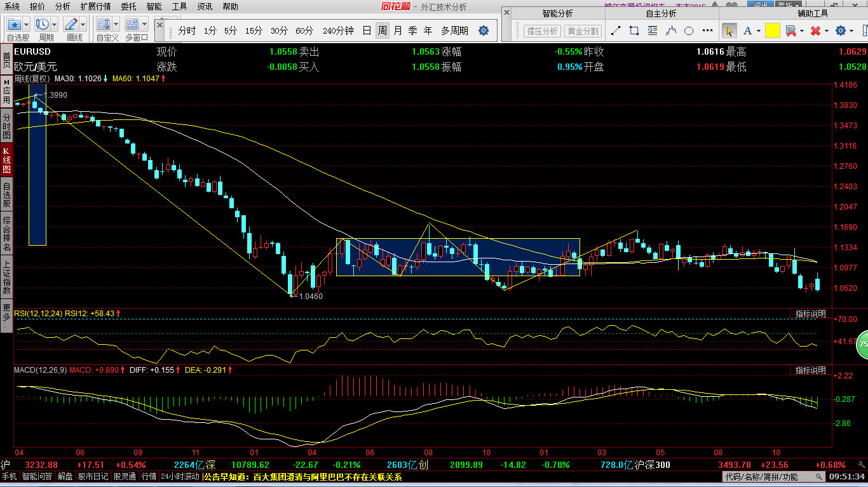Select the 周 weekly period button
The image size is (868, 487).
click(382, 30)
